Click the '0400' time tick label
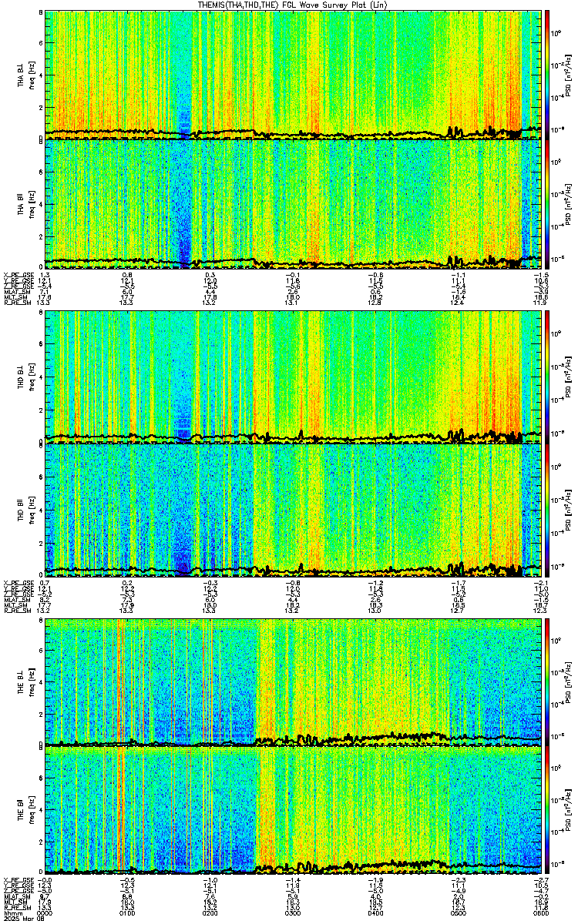Image resolution: width=578 pixels, height=924 pixels. tap(376, 912)
